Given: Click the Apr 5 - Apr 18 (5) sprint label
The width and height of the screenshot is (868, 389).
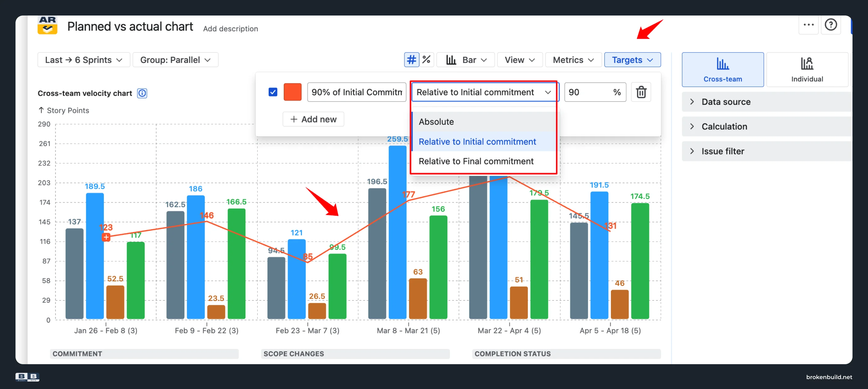Looking at the screenshot, I should (x=610, y=330).
